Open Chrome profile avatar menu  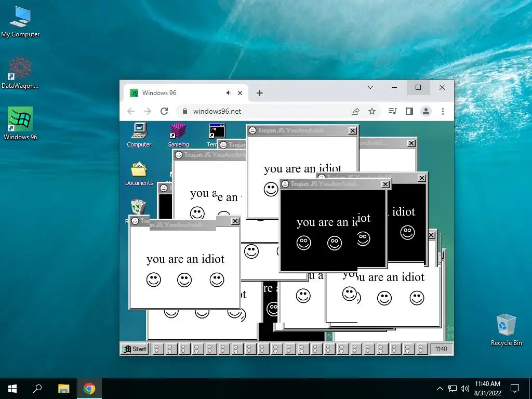point(426,111)
